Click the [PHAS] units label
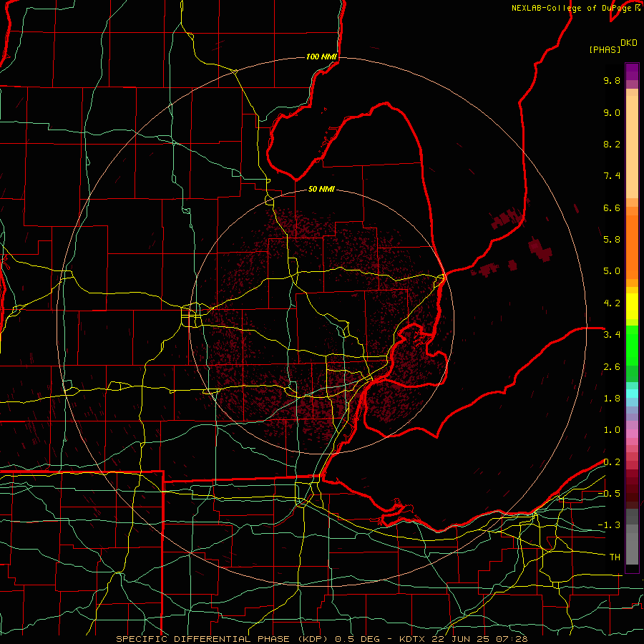This screenshot has height=644, width=644. [x=605, y=49]
